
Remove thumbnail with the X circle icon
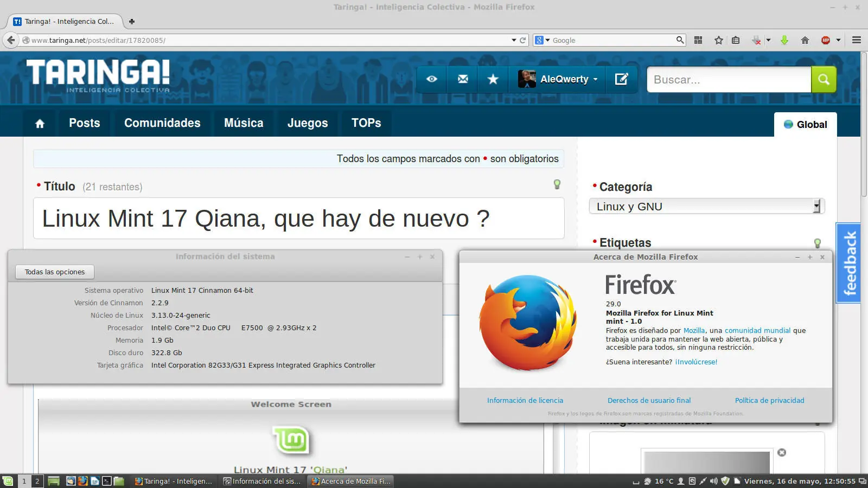tap(782, 453)
